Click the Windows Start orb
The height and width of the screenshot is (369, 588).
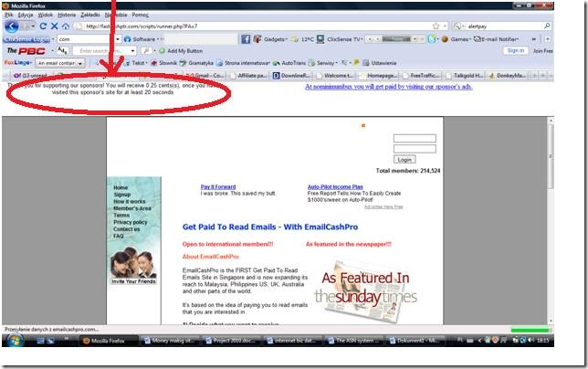tap(15, 341)
